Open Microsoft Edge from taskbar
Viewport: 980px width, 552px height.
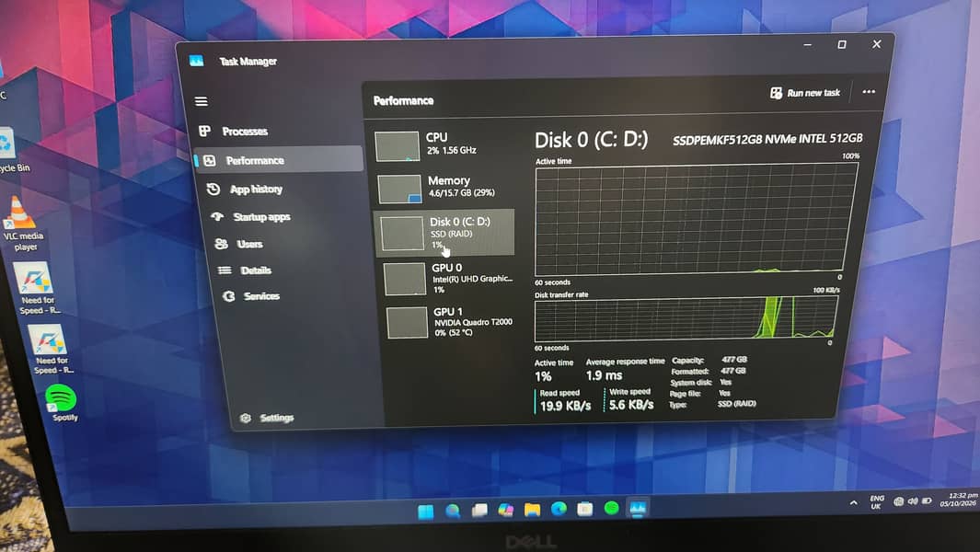tap(559, 509)
